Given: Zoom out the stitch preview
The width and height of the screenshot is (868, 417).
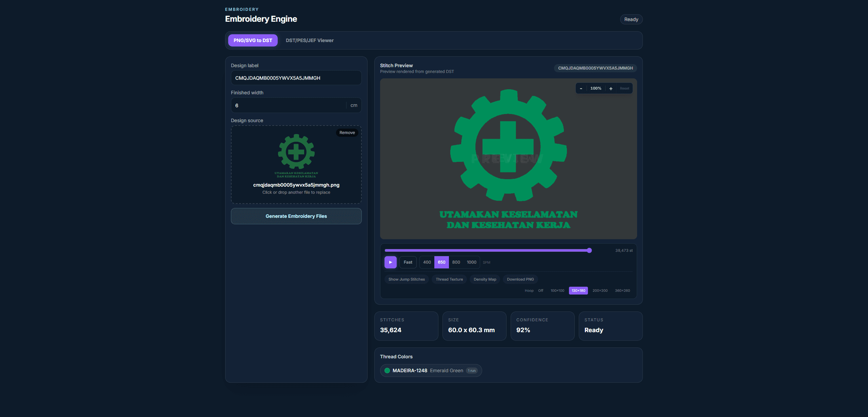Looking at the screenshot, I should tap(581, 89).
